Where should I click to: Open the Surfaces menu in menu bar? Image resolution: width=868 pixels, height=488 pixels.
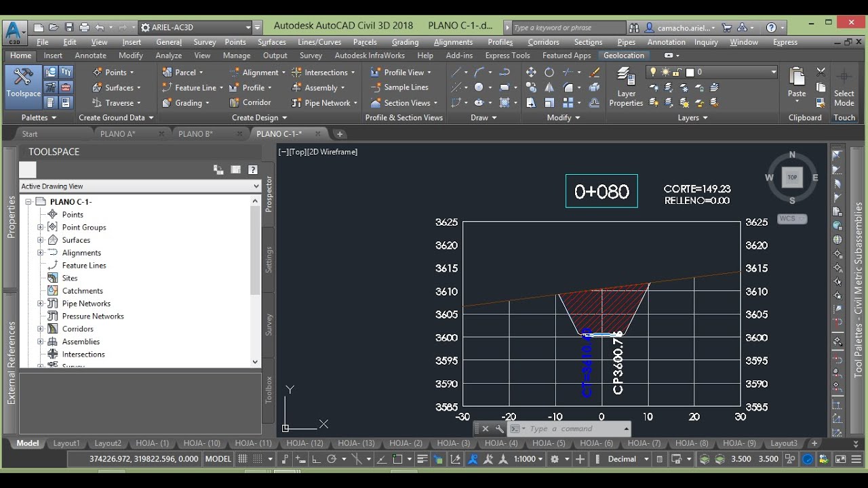(x=271, y=42)
